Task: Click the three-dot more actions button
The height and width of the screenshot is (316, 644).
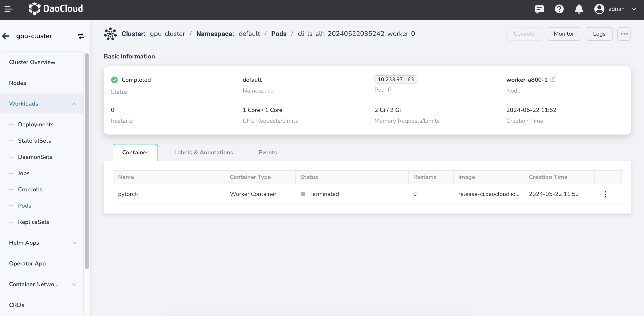Action: 624,34
